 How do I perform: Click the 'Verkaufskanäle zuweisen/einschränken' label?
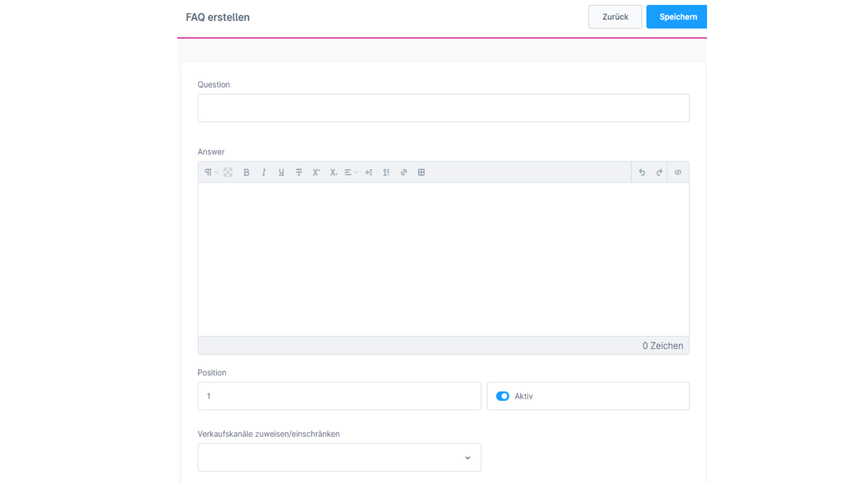[x=269, y=434]
